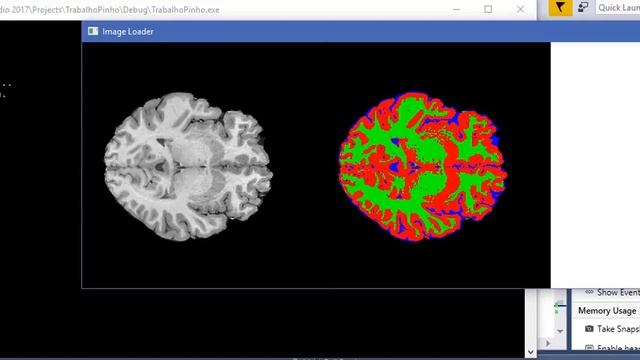Click the Take Snapshot camera icon
Screen dimensions: 640x360
click(x=589, y=329)
